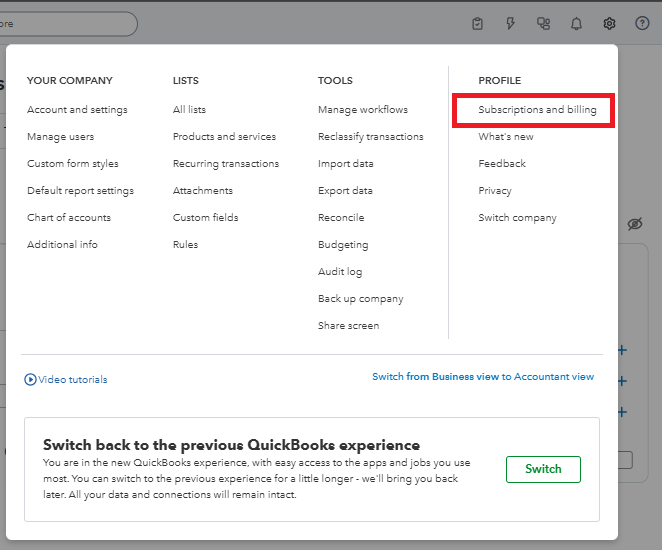The image size is (662, 552).
Task: Click the lightning bolt quick actions icon
Action: click(511, 24)
